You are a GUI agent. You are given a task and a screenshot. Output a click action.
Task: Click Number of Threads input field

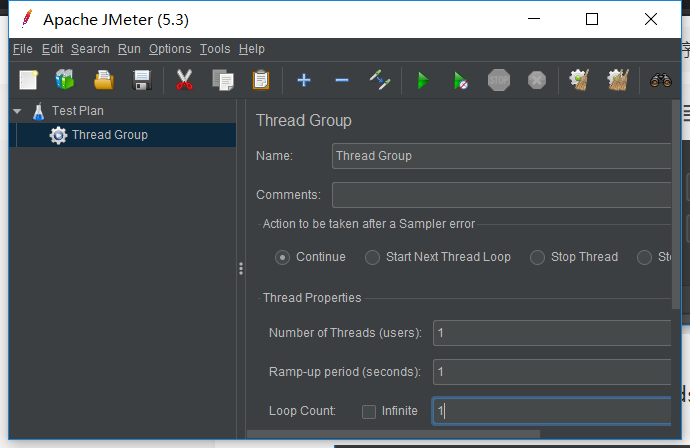[552, 333]
